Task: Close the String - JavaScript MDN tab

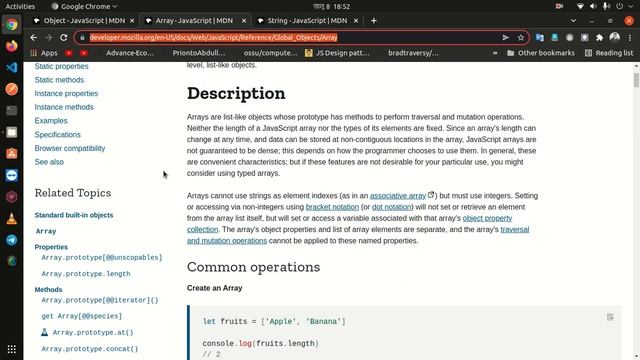Action: click(356, 20)
